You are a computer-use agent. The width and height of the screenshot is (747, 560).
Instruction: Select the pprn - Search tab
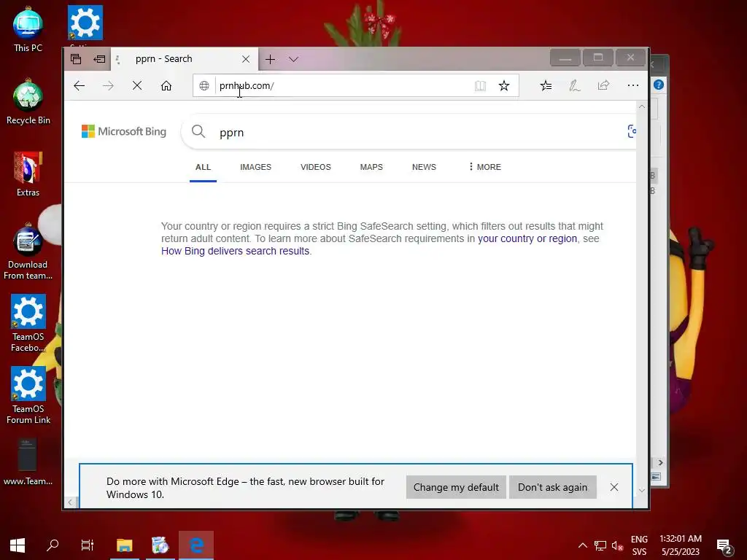pyautogui.click(x=185, y=59)
